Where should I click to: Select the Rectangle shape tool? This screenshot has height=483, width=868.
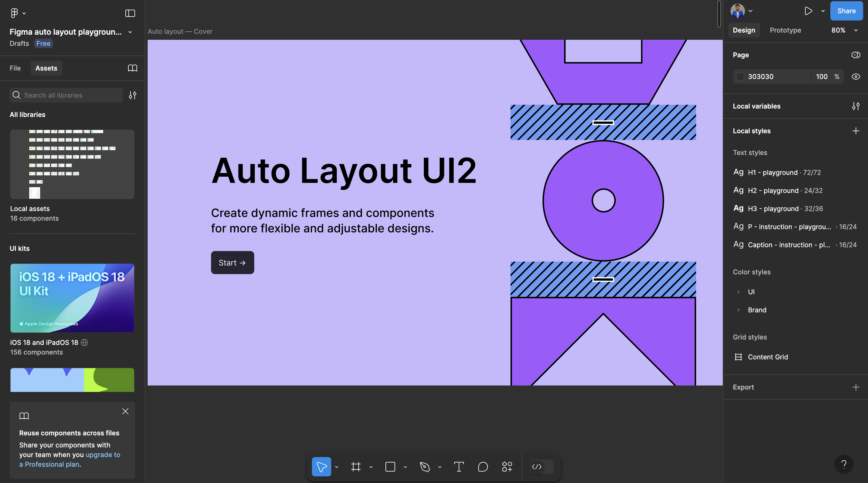click(x=390, y=467)
